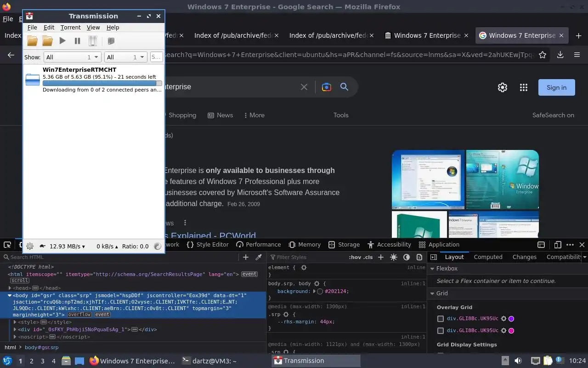Open Transmission File menu
The image size is (588, 368).
pyautogui.click(x=32, y=28)
